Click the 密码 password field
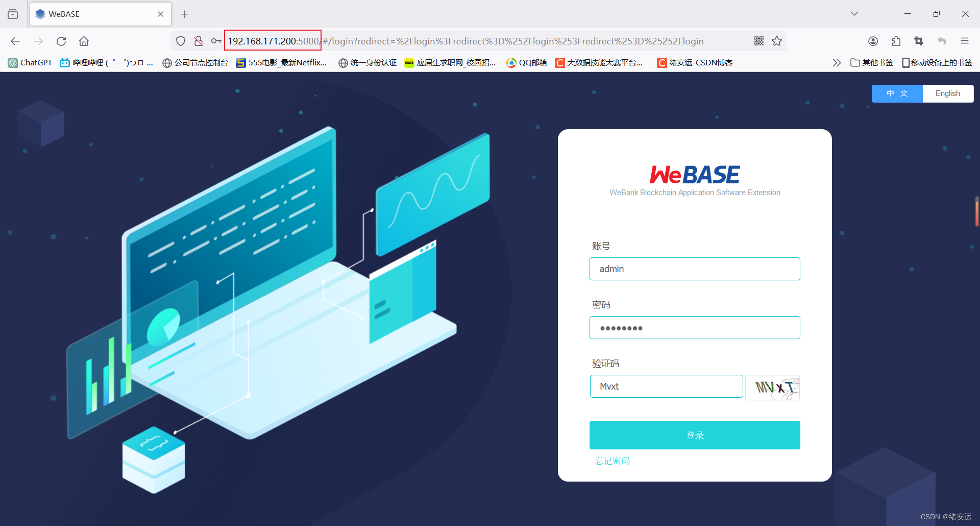Image resolution: width=980 pixels, height=526 pixels. click(x=695, y=328)
